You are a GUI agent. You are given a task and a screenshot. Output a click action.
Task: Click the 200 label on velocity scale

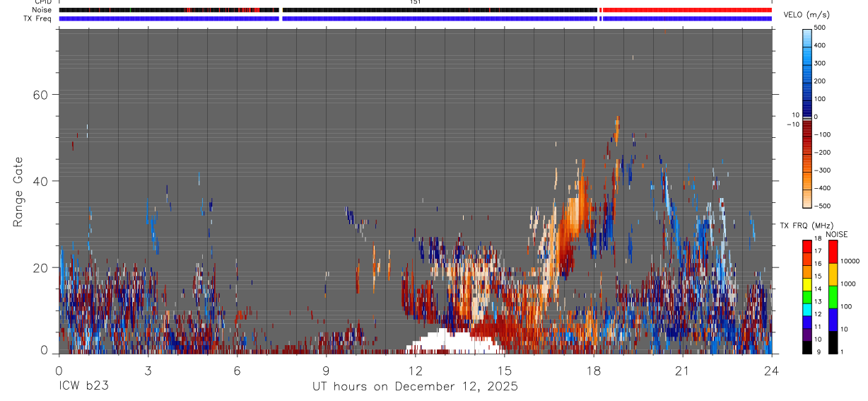click(820, 81)
